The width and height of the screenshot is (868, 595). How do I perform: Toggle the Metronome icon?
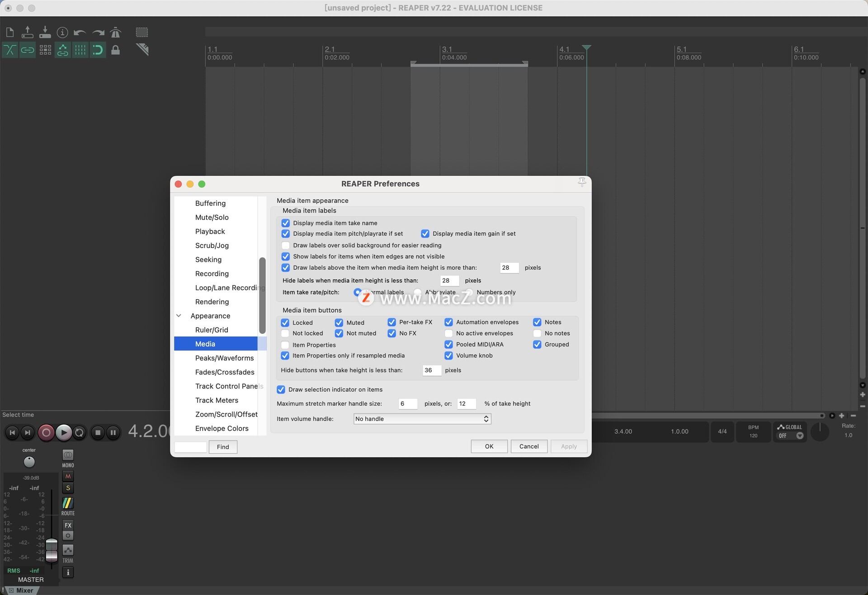[x=116, y=32]
